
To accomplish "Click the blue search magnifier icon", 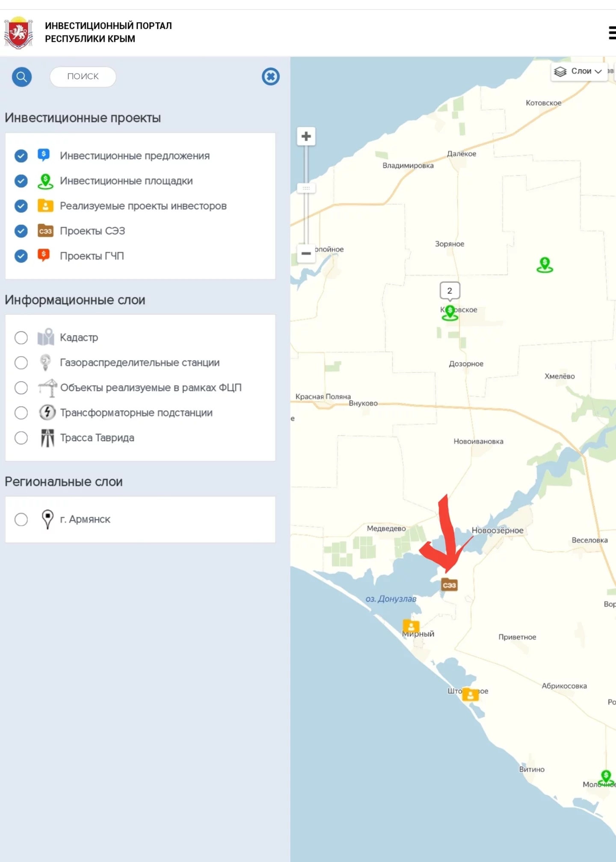I will click(x=21, y=77).
